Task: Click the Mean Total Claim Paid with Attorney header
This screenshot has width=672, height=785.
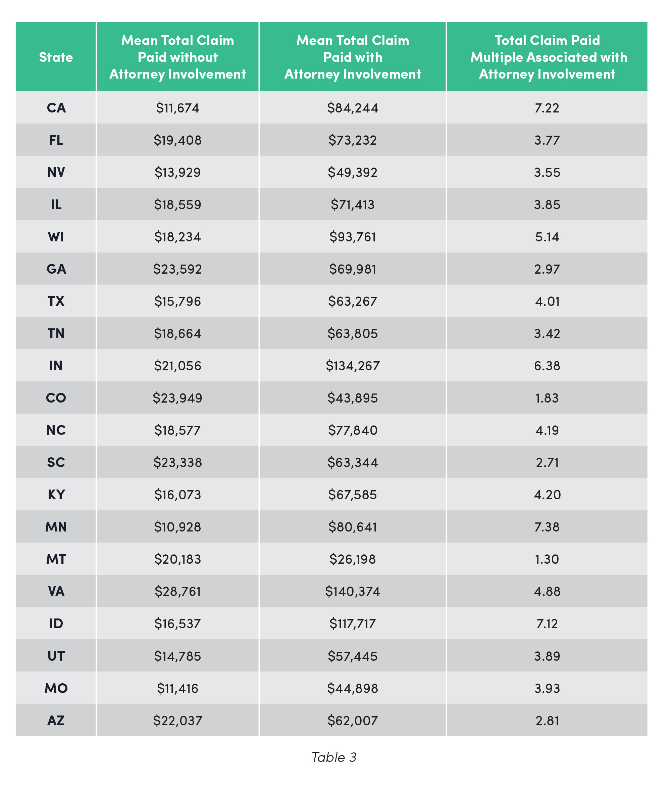Action: tap(353, 57)
